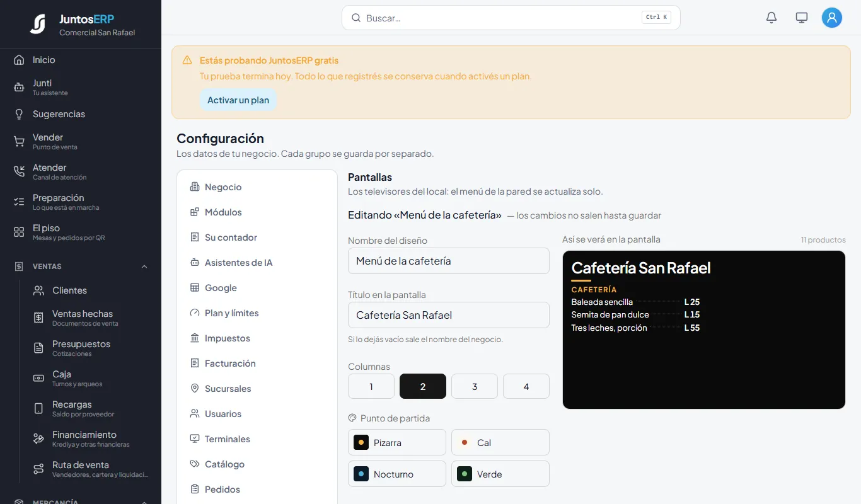This screenshot has height=504, width=861.
Task: Select 1 column option
Action: [371, 386]
